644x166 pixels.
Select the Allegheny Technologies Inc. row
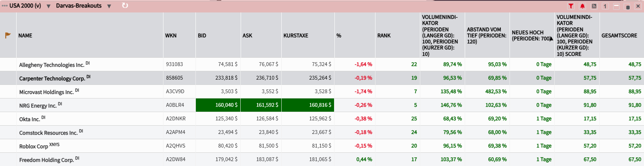click(x=322, y=65)
